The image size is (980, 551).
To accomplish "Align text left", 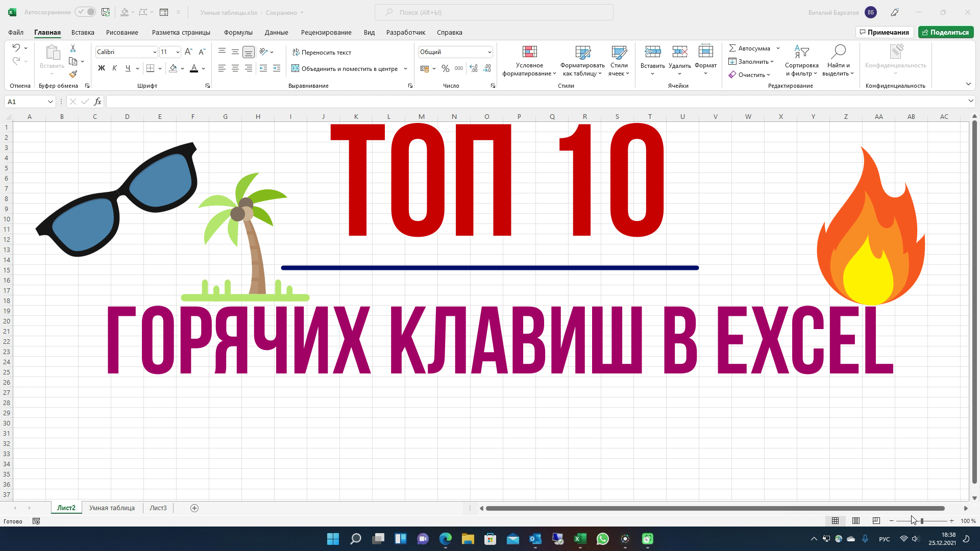I will coord(222,68).
